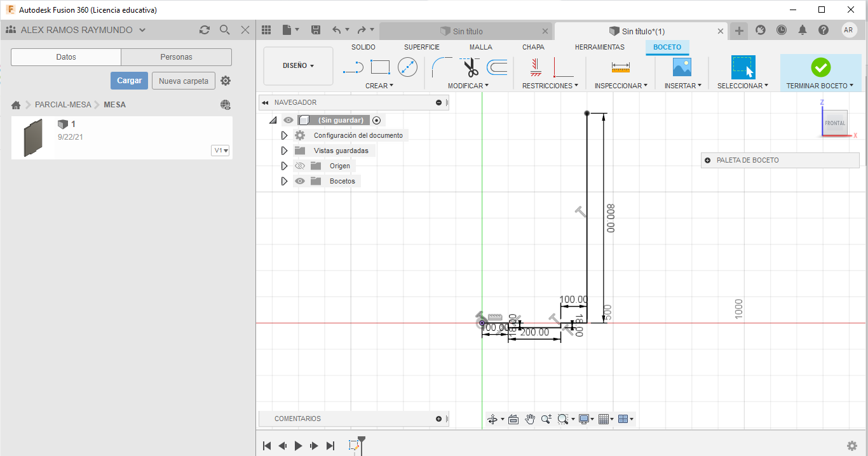Viewport: 868px width, 456px height.
Task: Activate the Select window tool
Action: coord(743,67)
